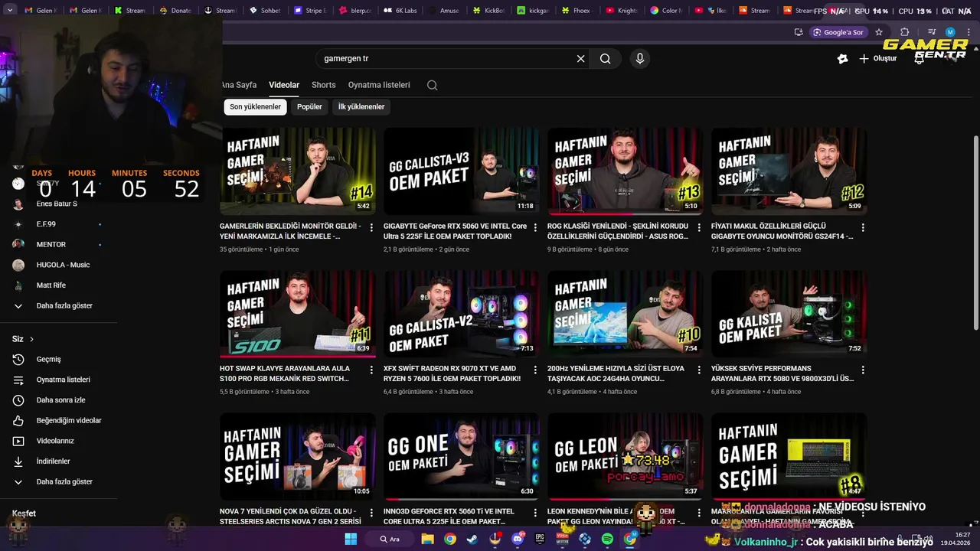980x551 pixels.
Task: Switch to Oynatma listeleri channel tab
Action: pos(379,85)
